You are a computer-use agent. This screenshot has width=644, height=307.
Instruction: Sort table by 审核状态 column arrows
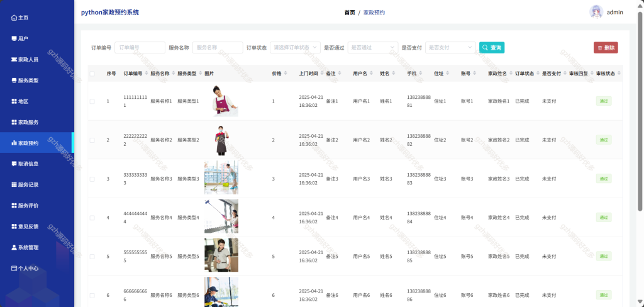click(619, 74)
